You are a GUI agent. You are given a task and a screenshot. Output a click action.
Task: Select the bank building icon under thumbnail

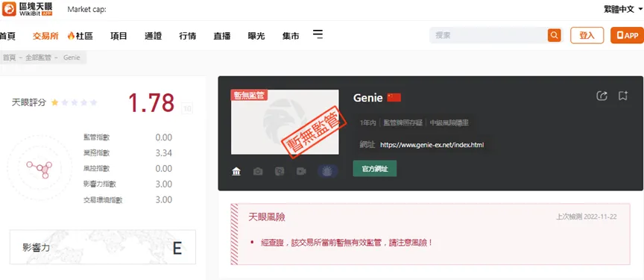point(236,172)
